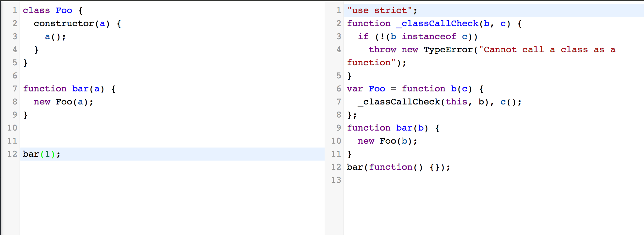The width and height of the screenshot is (644, 235).
Task: Click the "class" keyword in the source pane
Action: [x=36, y=10]
